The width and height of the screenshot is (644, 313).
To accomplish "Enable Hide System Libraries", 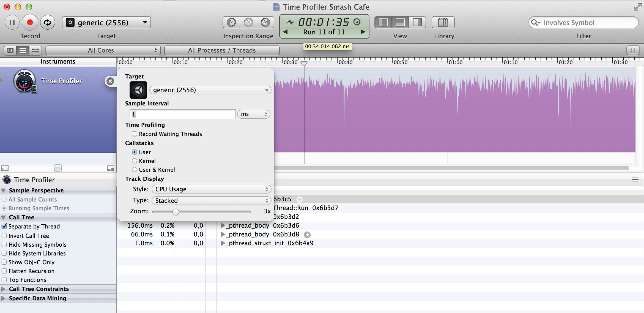I will (x=4, y=253).
